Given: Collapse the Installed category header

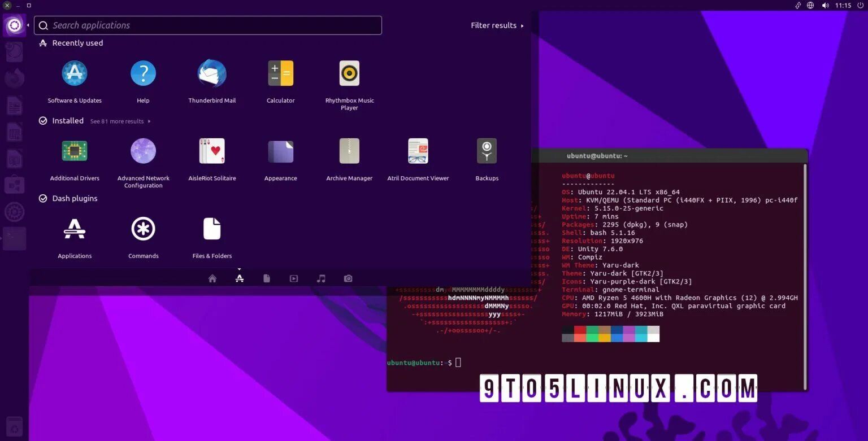Looking at the screenshot, I should pos(61,121).
